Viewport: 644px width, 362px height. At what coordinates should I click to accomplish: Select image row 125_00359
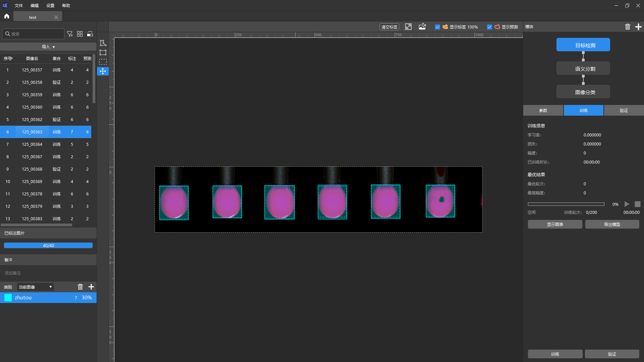click(46, 95)
